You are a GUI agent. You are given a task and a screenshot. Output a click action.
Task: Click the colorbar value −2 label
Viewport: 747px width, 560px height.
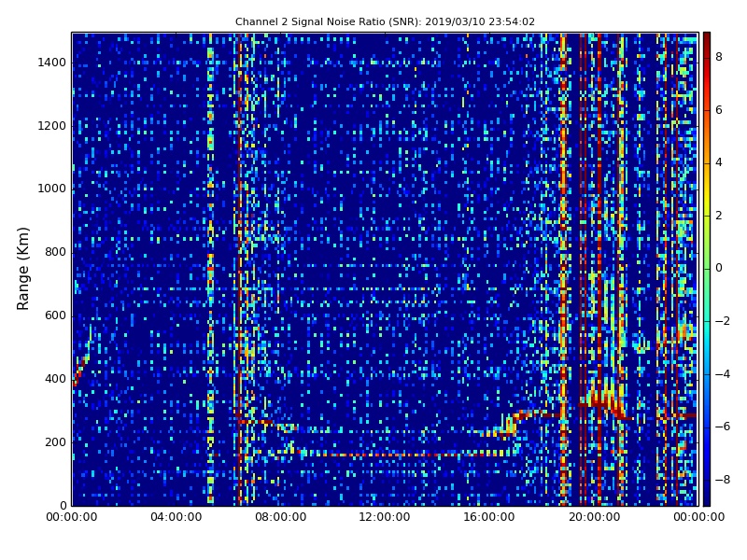click(x=723, y=321)
